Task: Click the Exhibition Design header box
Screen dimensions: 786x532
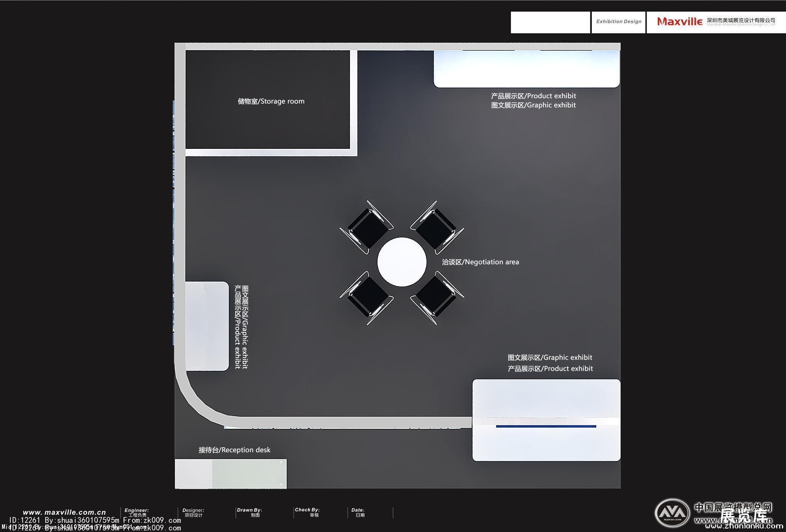Action: click(618, 22)
